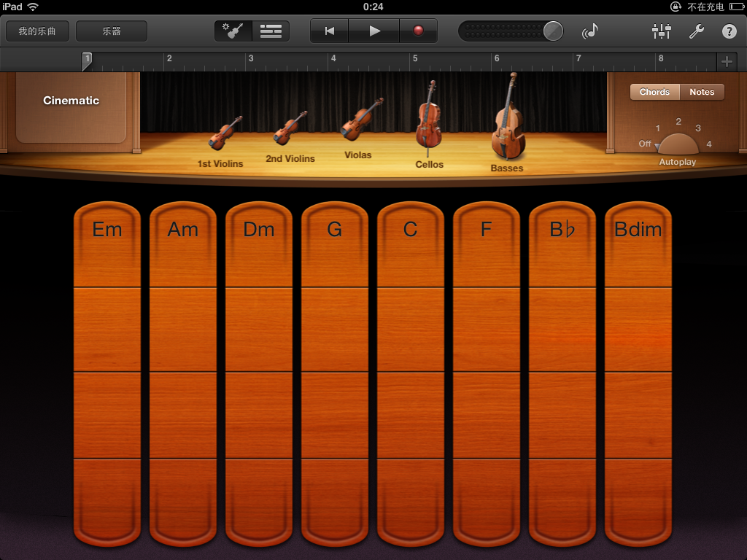
Task: Adjust the master volume slider knob
Action: click(x=553, y=31)
